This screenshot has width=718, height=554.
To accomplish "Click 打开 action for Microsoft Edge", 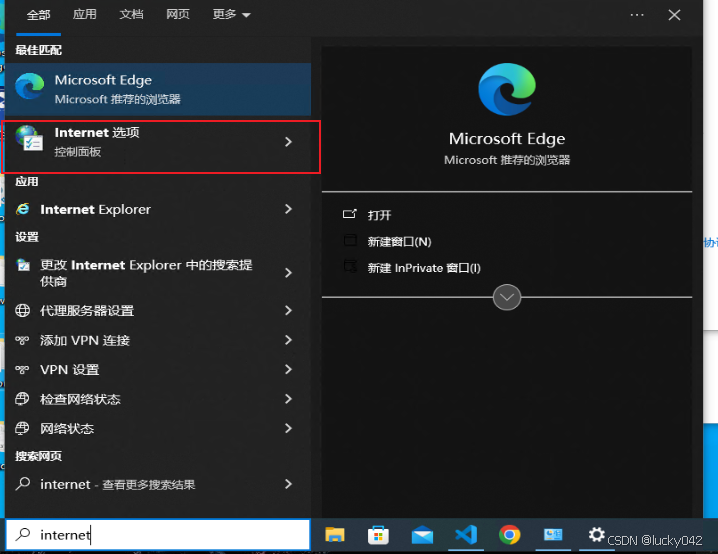I will tap(379, 215).
